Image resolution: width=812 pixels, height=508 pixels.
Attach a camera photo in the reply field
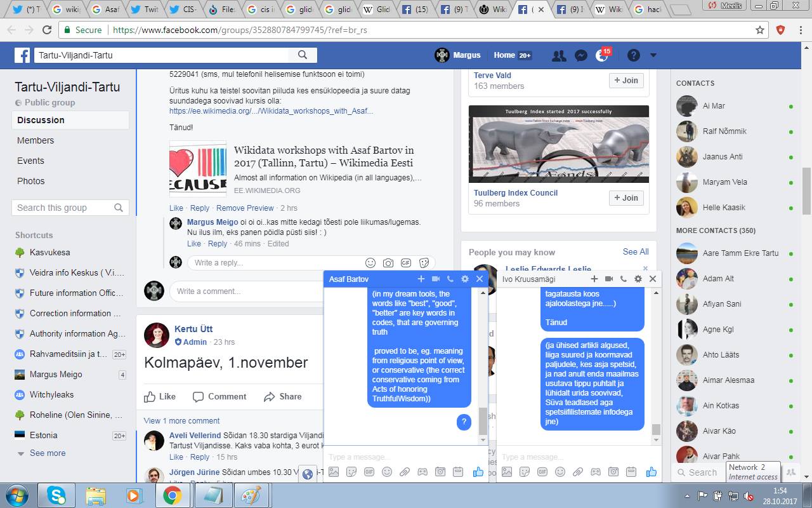[388, 263]
